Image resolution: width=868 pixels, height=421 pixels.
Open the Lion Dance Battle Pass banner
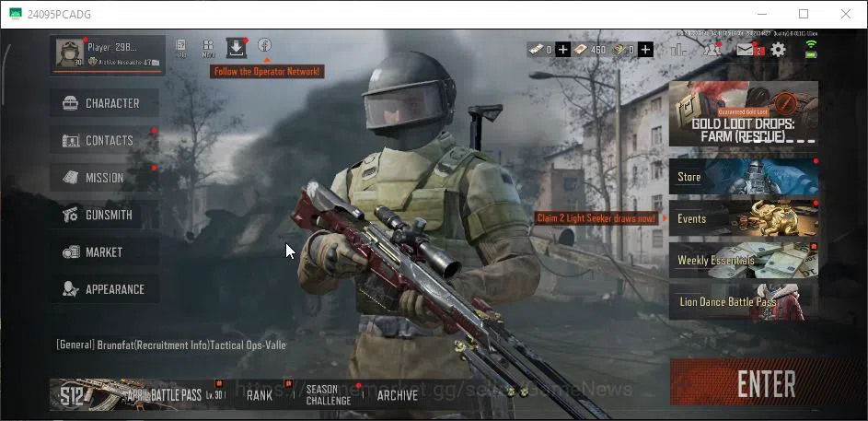(x=744, y=302)
